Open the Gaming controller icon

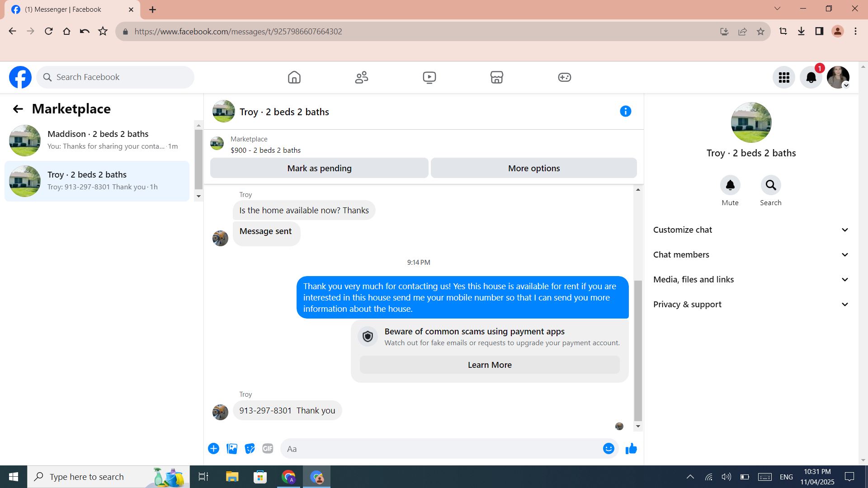point(565,77)
